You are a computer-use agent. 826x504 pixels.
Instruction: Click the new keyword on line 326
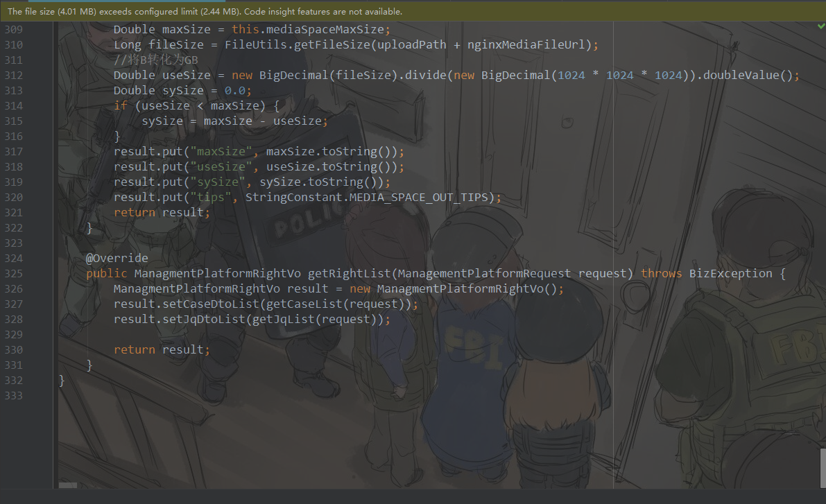point(360,288)
